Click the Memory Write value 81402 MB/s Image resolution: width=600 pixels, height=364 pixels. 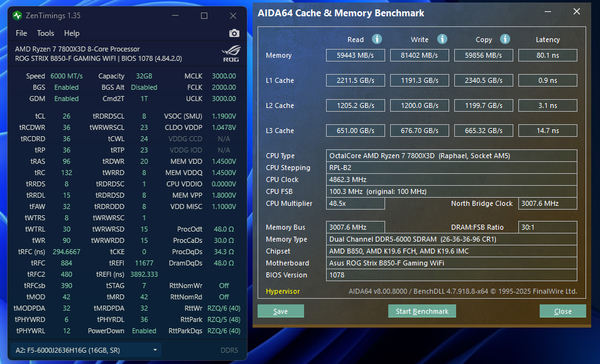[x=420, y=55]
